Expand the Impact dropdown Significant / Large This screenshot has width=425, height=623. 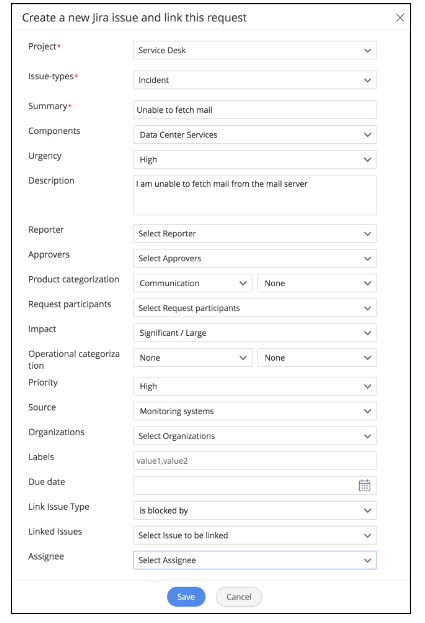tap(255, 333)
